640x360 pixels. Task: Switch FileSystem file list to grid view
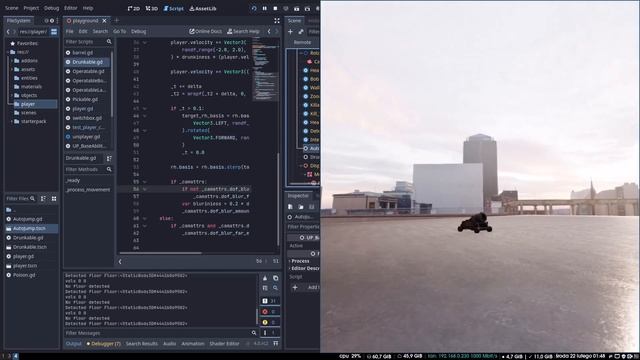54,199
